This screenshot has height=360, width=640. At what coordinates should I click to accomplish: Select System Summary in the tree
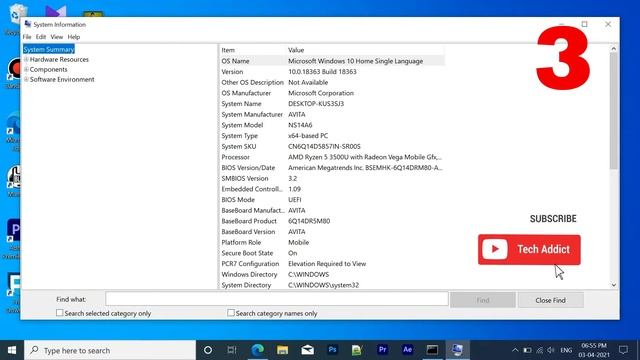pyautogui.click(x=49, y=49)
